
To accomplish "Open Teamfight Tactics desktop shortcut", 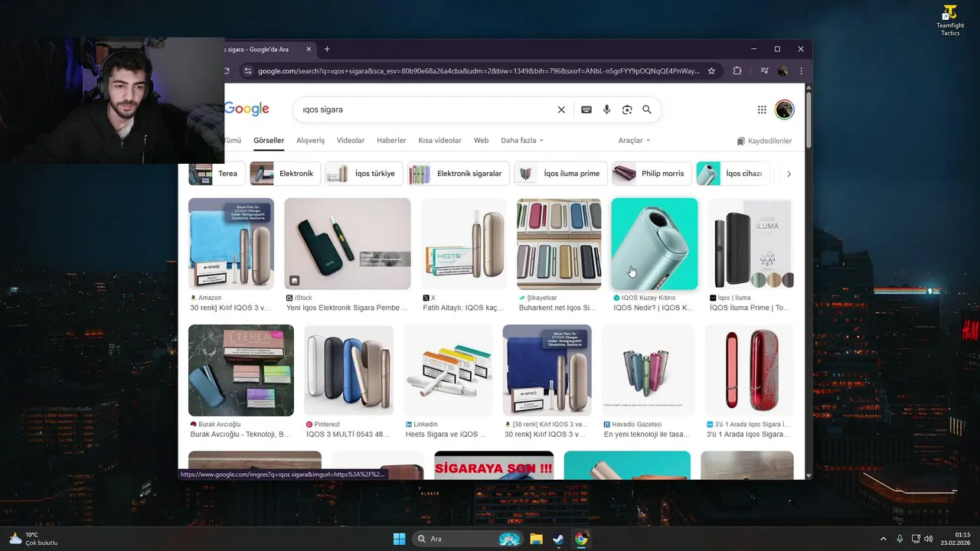I will pyautogui.click(x=950, y=21).
